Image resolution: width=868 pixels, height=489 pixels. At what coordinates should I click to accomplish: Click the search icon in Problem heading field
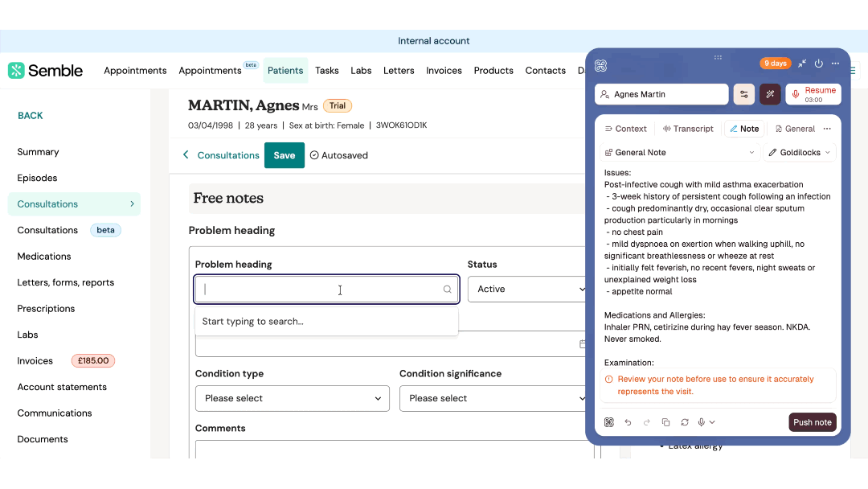(x=448, y=289)
